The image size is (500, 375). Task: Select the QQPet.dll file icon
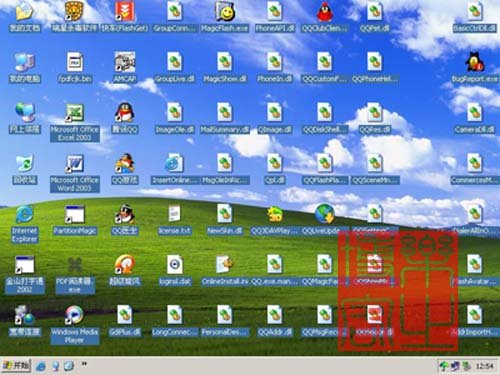pos(375,11)
